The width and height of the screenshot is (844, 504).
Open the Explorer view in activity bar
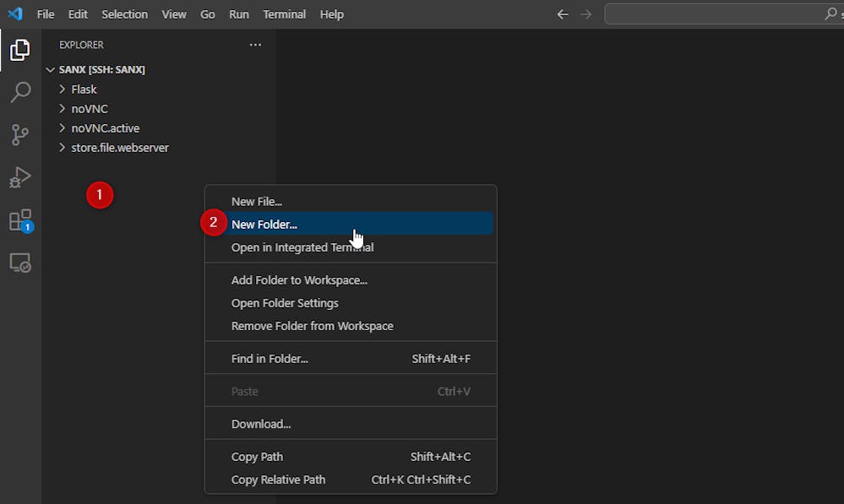pos(20,50)
